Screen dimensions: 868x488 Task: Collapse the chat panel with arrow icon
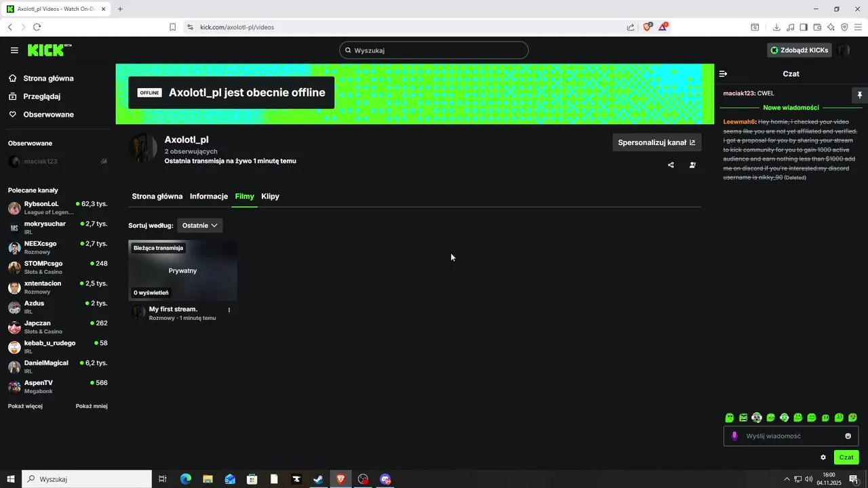723,74
